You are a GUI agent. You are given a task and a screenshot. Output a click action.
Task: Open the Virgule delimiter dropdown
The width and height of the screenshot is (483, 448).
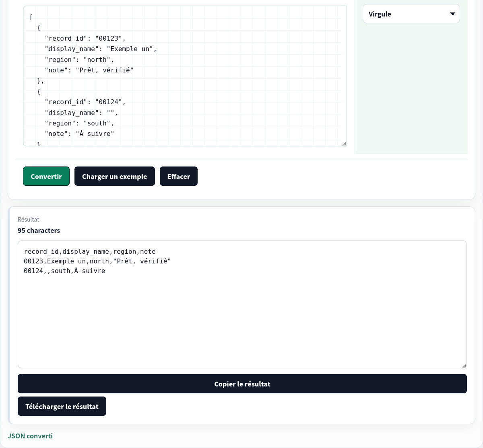pos(411,14)
